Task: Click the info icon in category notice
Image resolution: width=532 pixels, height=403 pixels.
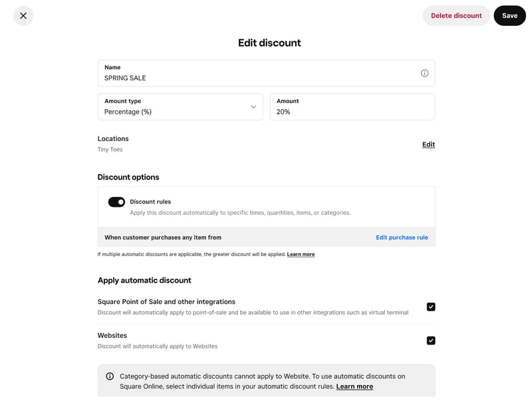Action: click(110, 376)
